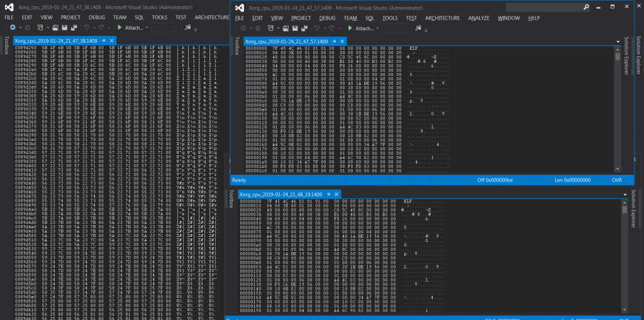Click Navigate Forward in the right window toolbar

pyautogui.click(x=257, y=28)
